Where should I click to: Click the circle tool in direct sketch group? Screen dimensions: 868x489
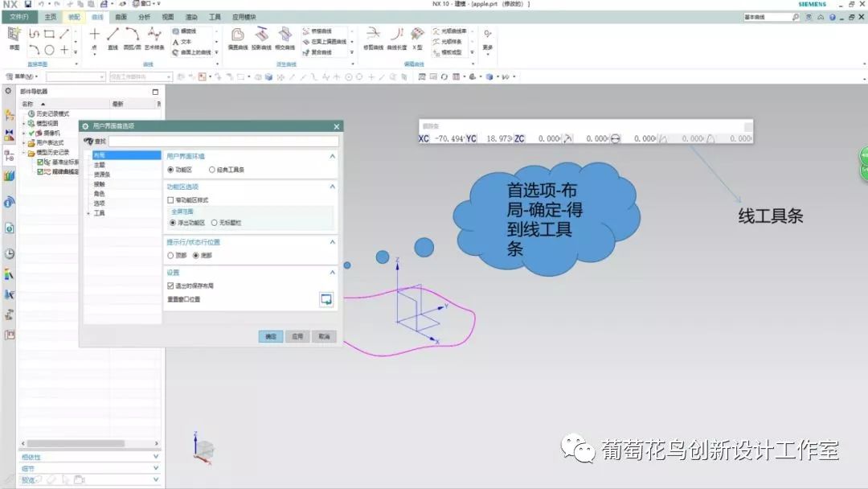(49, 51)
